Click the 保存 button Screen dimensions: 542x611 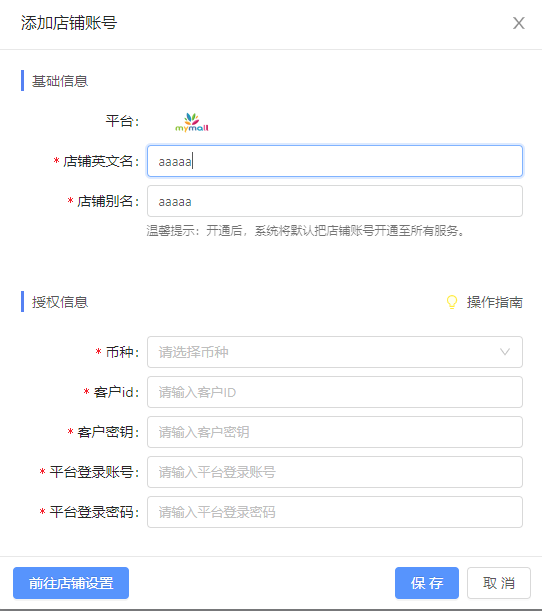point(427,583)
